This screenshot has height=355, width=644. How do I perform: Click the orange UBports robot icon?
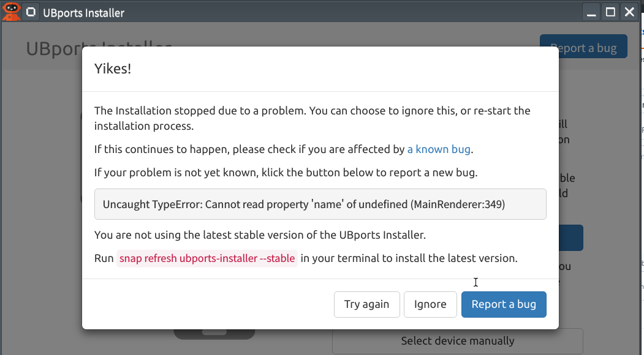[x=10, y=11]
